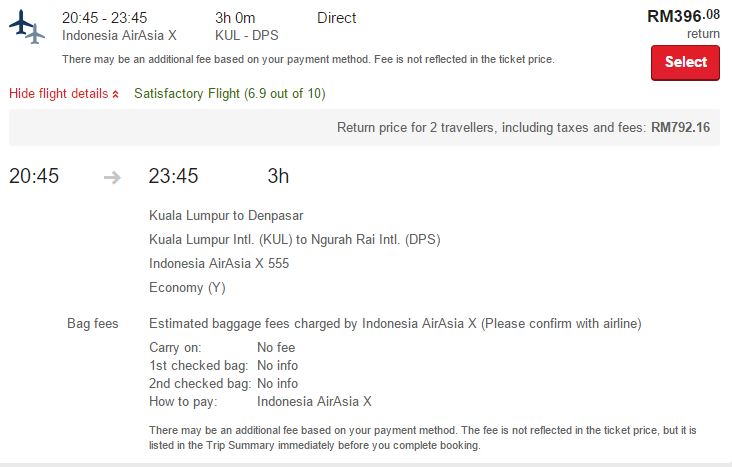Click the grey arrow between 20:45 and 23:45
This screenshot has width=732, height=467.
[x=112, y=177]
